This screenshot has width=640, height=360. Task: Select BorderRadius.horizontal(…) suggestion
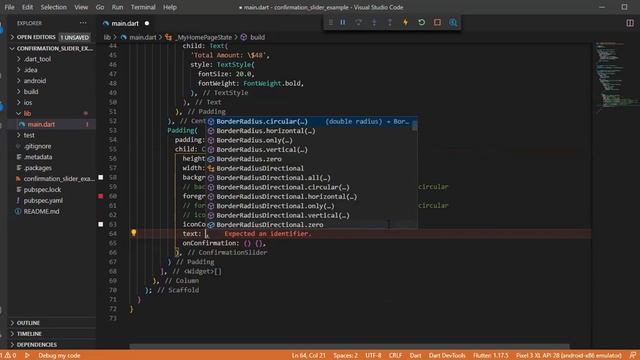pyautogui.click(x=308, y=131)
